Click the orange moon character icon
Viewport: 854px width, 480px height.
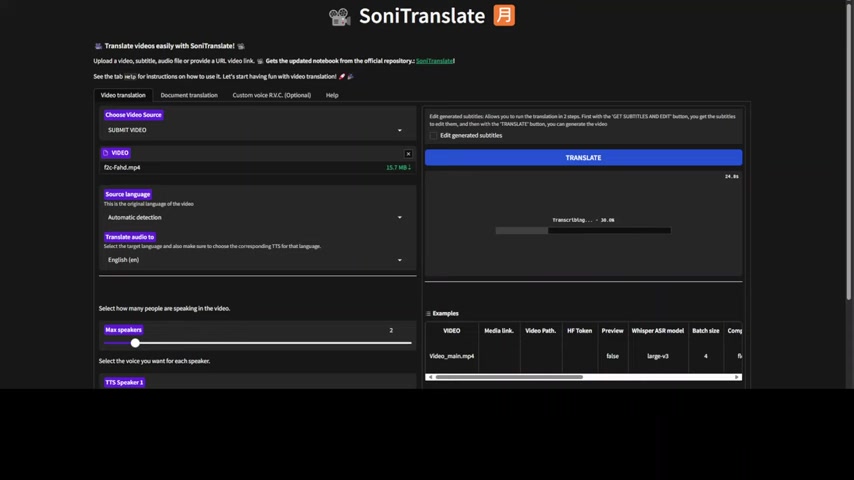tap(504, 15)
